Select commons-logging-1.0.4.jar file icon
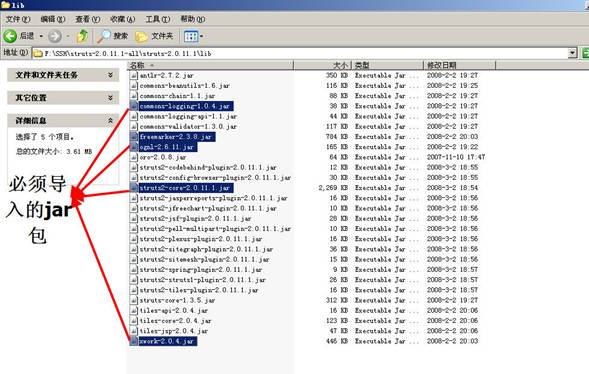Image resolution: width=589 pixels, height=374 pixels. [x=134, y=106]
